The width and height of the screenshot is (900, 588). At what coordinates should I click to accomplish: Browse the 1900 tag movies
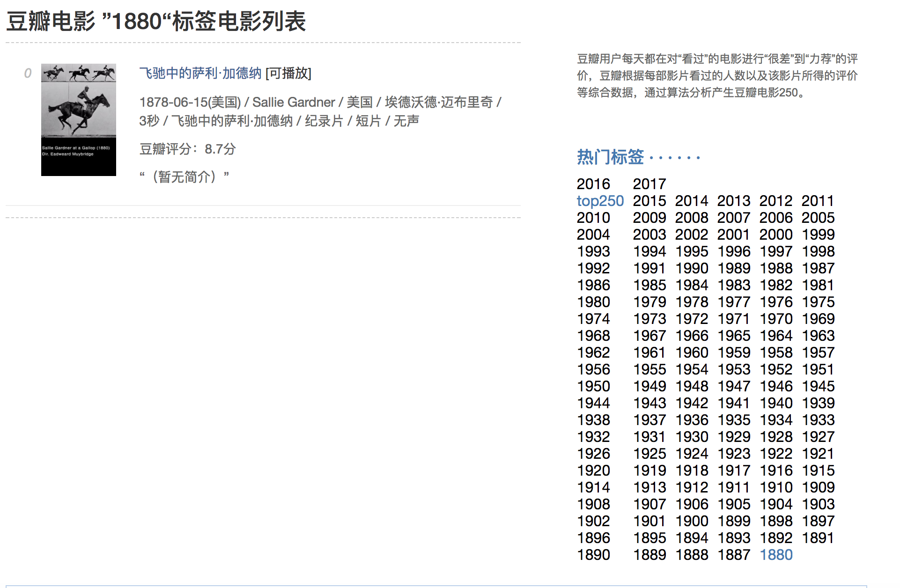[x=692, y=521]
